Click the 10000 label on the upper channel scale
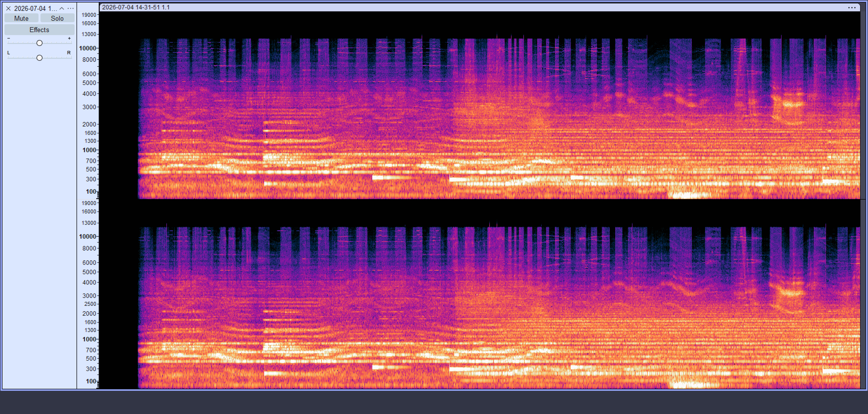The width and height of the screenshot is (868, 414). [x=88, y=48]
